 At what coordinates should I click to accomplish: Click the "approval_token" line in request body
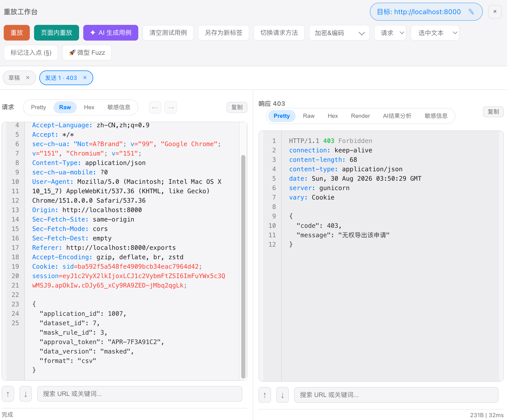[102, 342]
